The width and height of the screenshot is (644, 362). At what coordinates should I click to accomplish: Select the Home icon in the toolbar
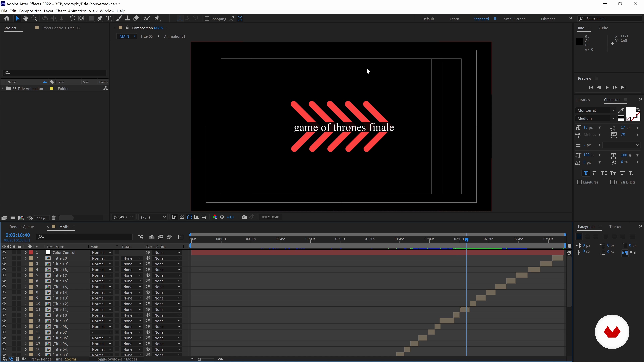[x=7, y=18]
